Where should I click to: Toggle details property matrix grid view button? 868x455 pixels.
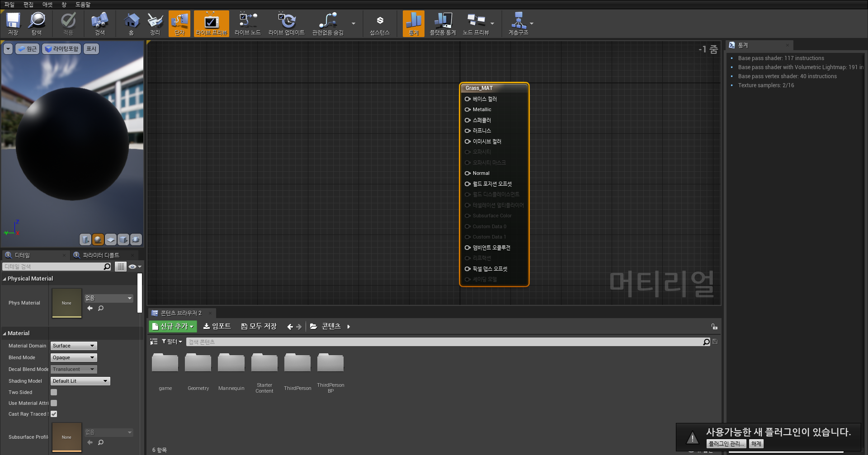coord(120,267)
